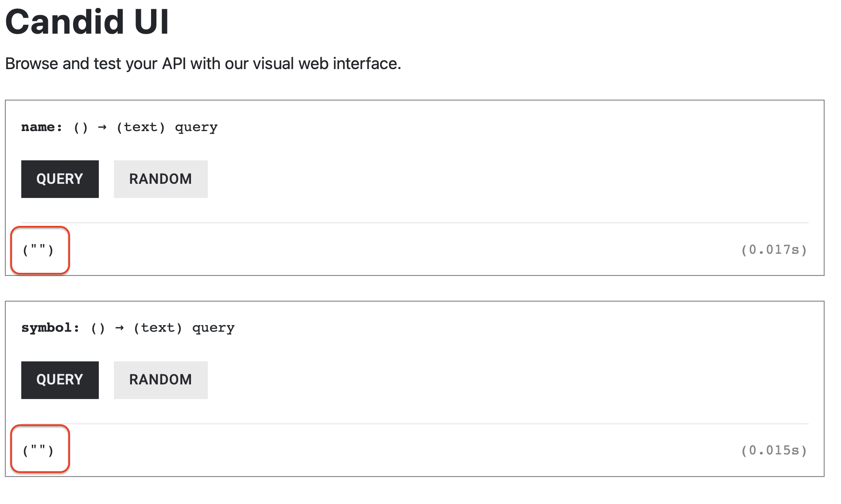This screenshot has width=841, height=504.
Task: Click (text) return type in name signature
Action: point(140,127)
